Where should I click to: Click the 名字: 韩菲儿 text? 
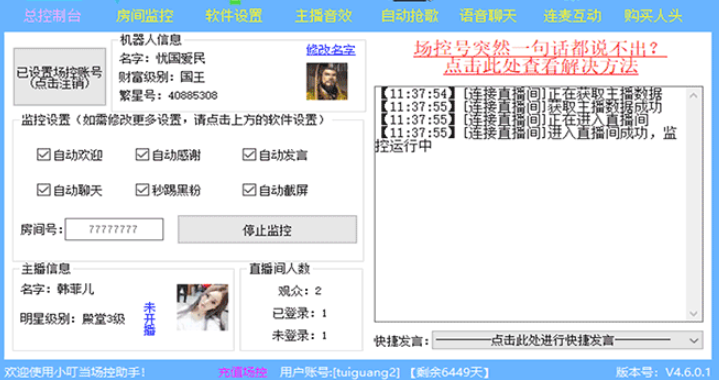coord(57,289)
